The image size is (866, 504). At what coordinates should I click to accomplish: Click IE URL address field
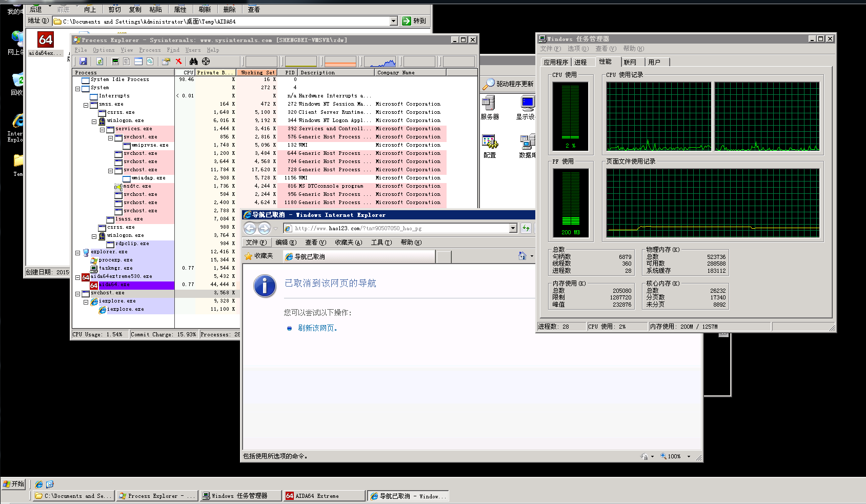401,228
